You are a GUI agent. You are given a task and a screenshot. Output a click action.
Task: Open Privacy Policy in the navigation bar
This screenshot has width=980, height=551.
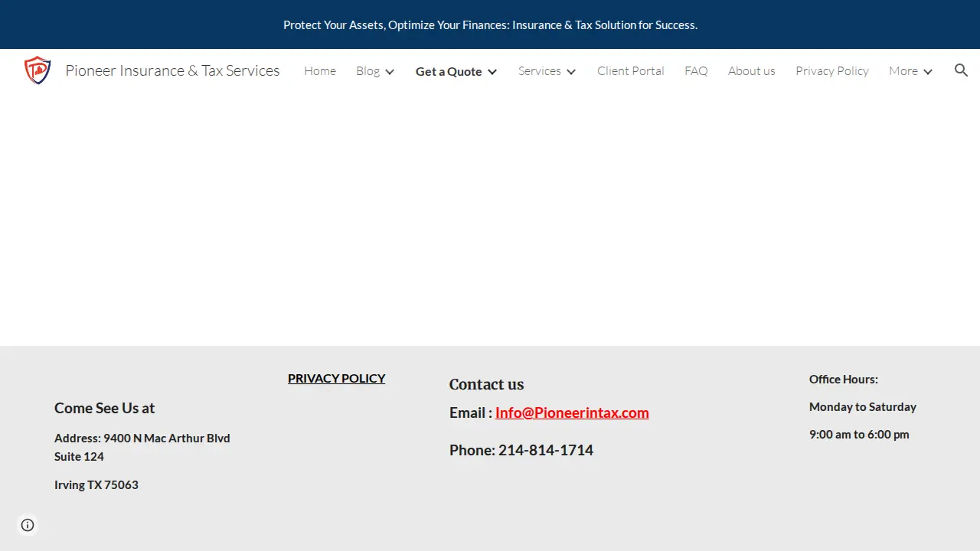point(832,70)
